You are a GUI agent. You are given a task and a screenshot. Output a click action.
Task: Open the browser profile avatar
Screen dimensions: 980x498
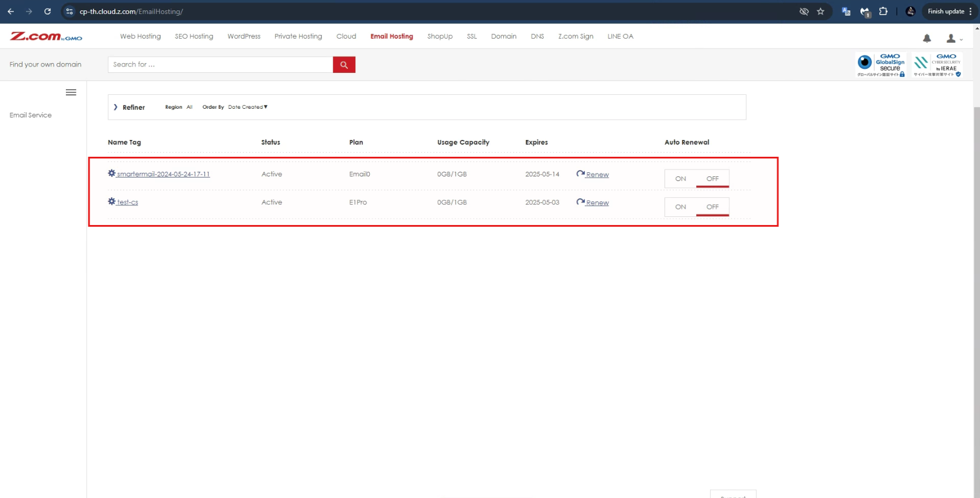coord(911,12)
